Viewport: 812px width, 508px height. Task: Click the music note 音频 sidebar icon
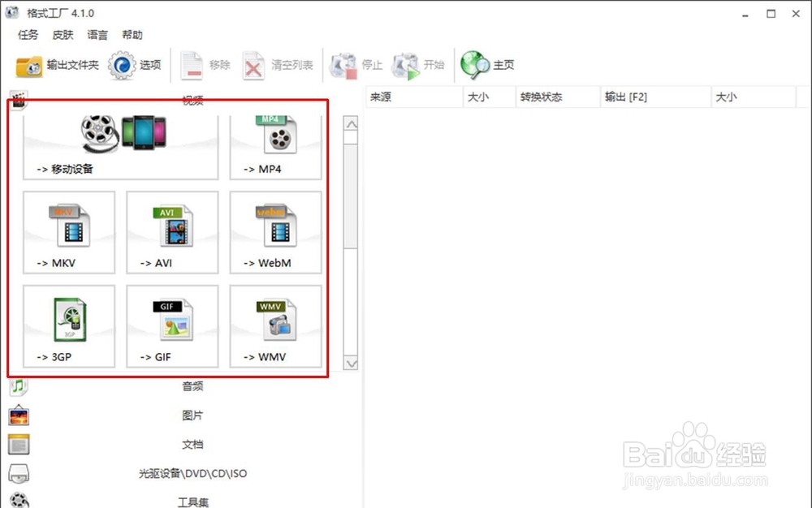pyautogui.click(x=19, y=386)
